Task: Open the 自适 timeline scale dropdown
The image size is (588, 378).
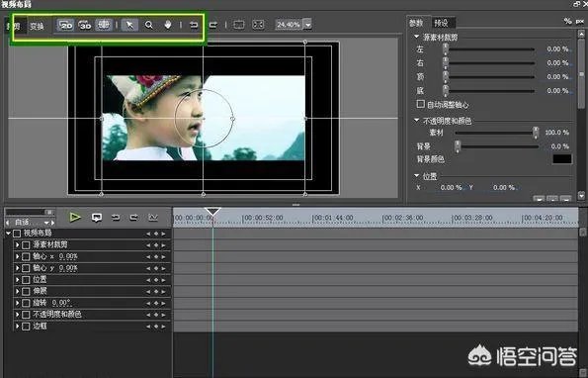Action: pos(46,223)
